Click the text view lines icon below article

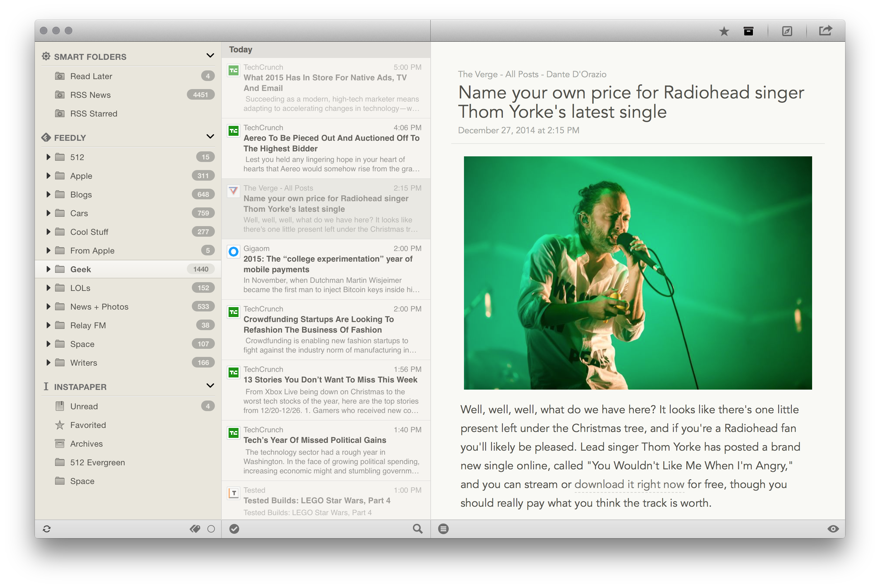[x=443, y=529]
